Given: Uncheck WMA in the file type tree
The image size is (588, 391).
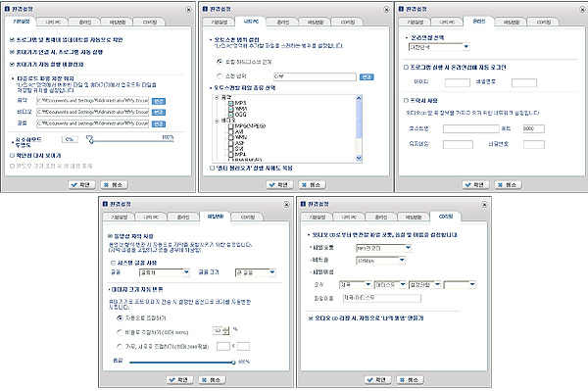Looking at the screenshot, I should pyautogui.click(x=231, y=109).
